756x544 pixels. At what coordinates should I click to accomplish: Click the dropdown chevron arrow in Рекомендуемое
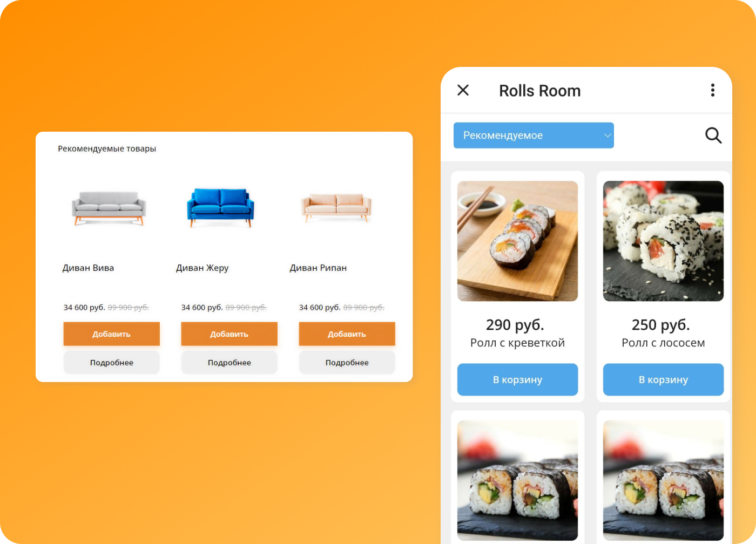click(607, 135)
